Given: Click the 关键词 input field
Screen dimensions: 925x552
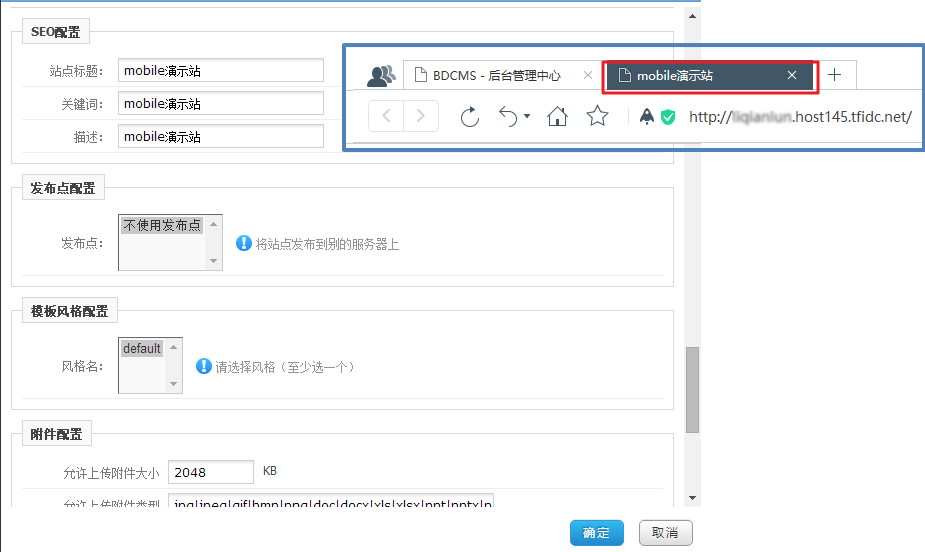Looking at the screenshot, I should [x=221, y=103].
